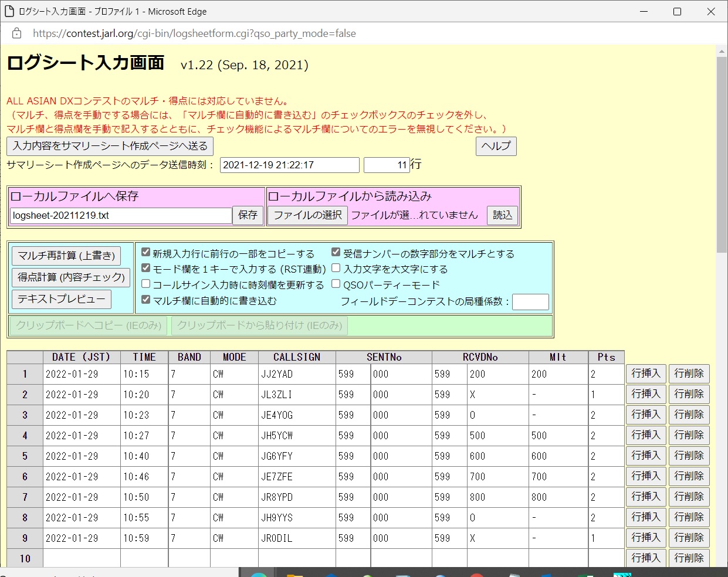Click callsign cell JL3ZLI in row 2
Screen dimensions: 728x577
coord(297,395)
